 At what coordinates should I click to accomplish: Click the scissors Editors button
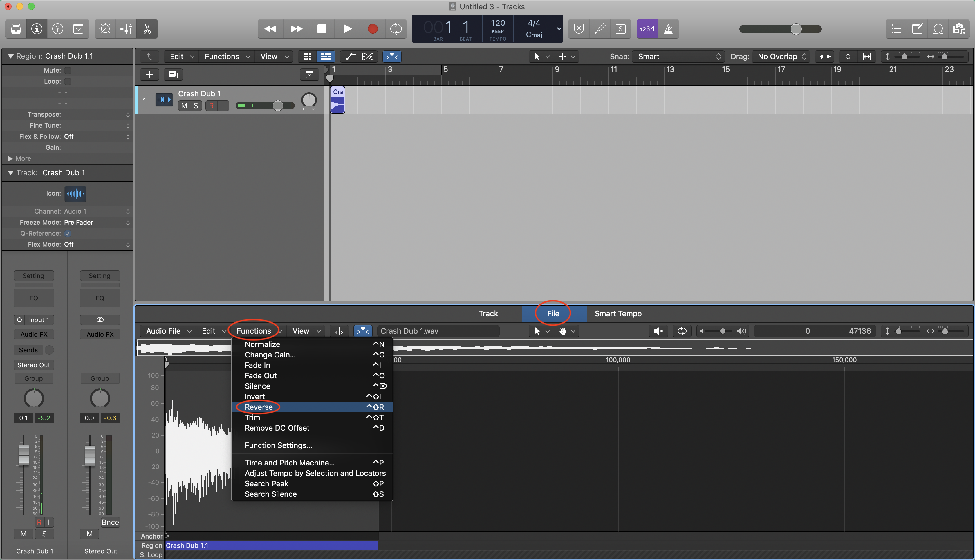[x=147, y=29]
